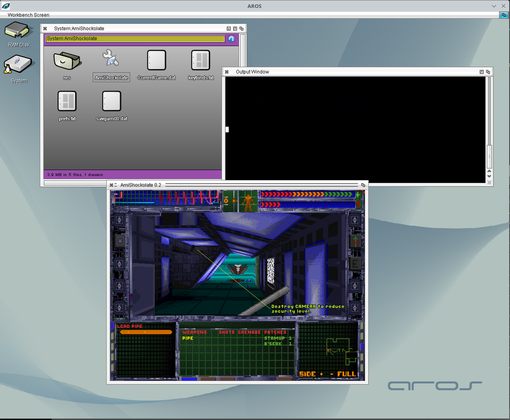
Task: Click Output Window scroll up arrow
Action: [x=489, y=171]
